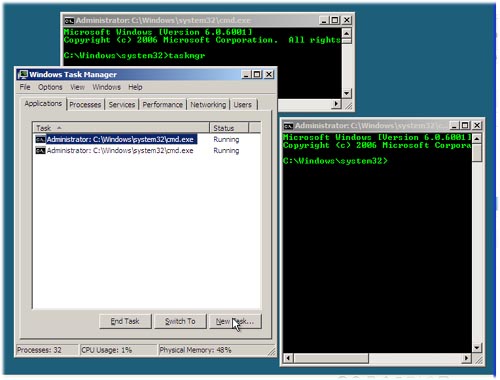Screen dimensions: 500x380
Task: Click the End Task button
Action: 125,321
